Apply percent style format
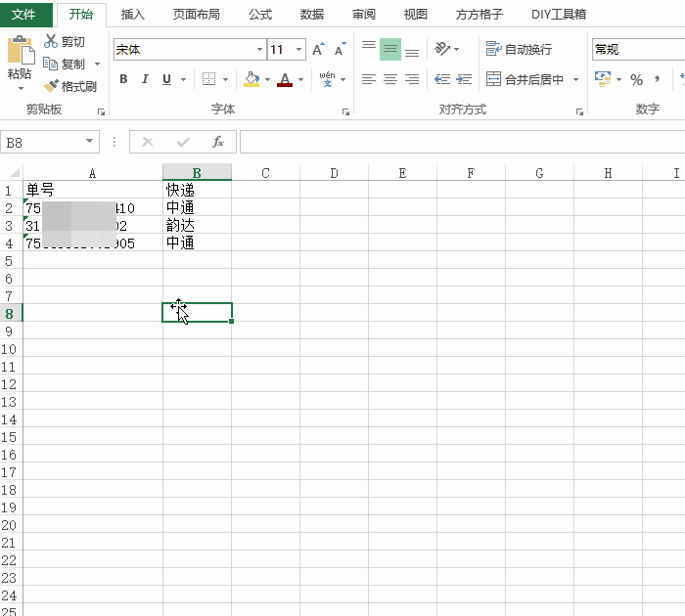The height and width of the screenshot is (616, 685). coord(636,79)
